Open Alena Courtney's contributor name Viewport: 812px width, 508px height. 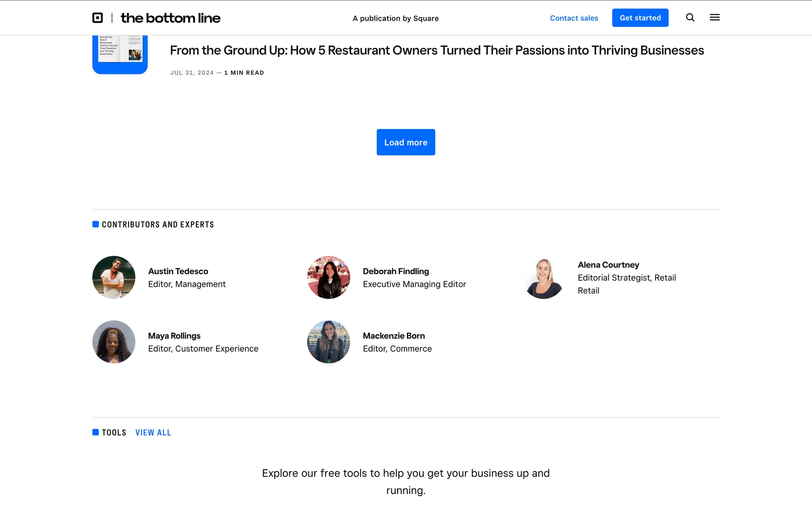pos(608,265)
